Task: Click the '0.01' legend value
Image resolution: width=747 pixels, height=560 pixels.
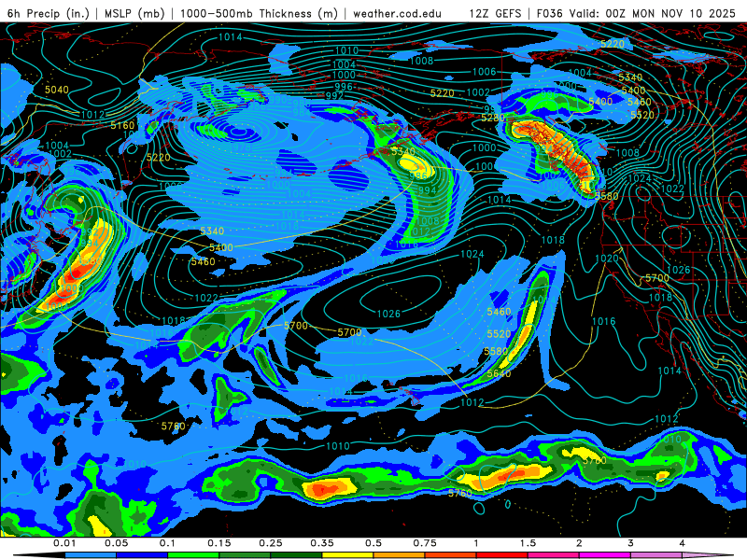Action: pyautogui.click(x=64, y=543)
